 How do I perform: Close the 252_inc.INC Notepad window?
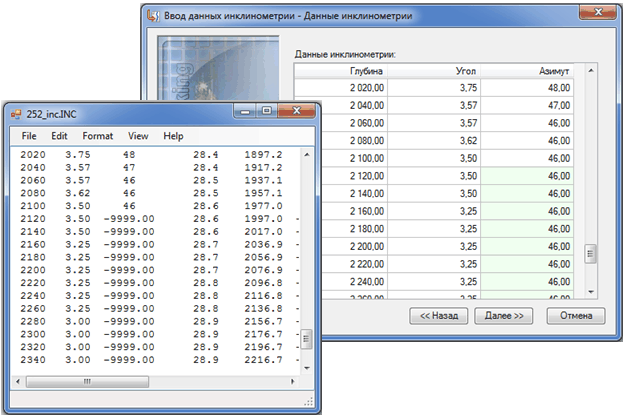coord(296,110)
